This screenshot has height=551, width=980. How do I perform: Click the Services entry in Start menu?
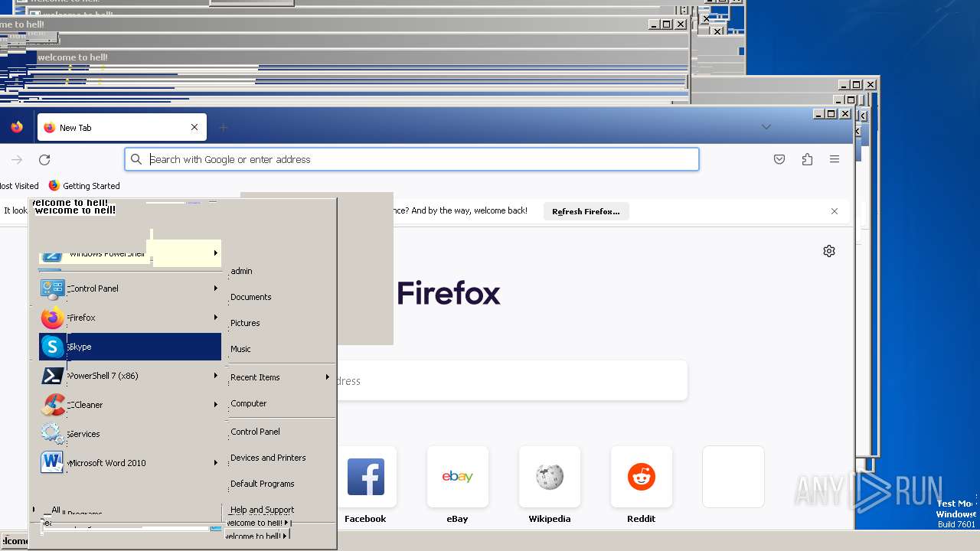point(130,434)
